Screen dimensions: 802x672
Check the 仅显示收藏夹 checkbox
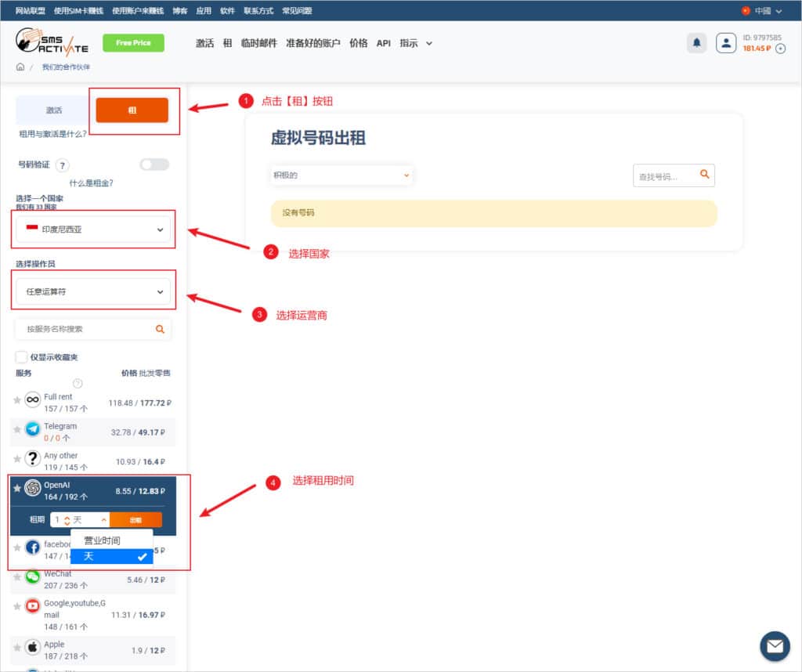pos(21,357)
